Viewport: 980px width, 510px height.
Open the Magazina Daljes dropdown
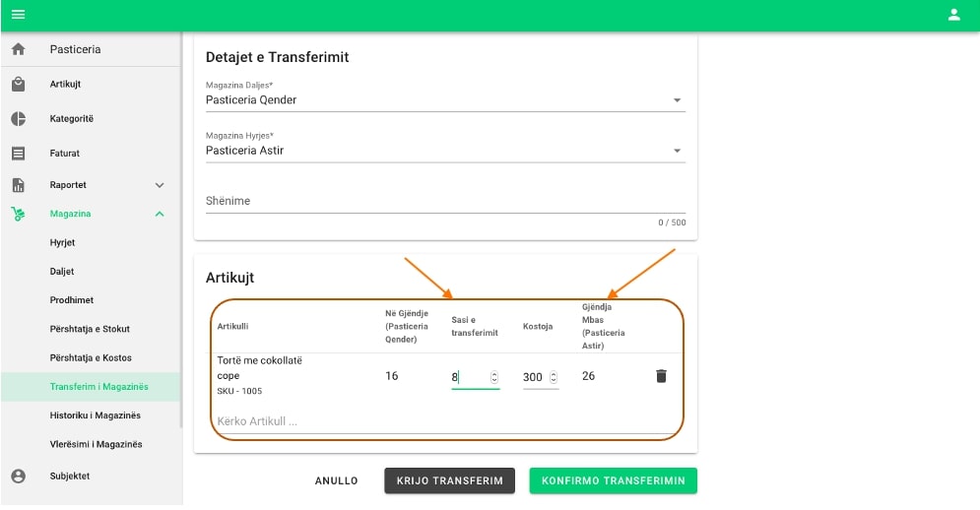point(677,100)
